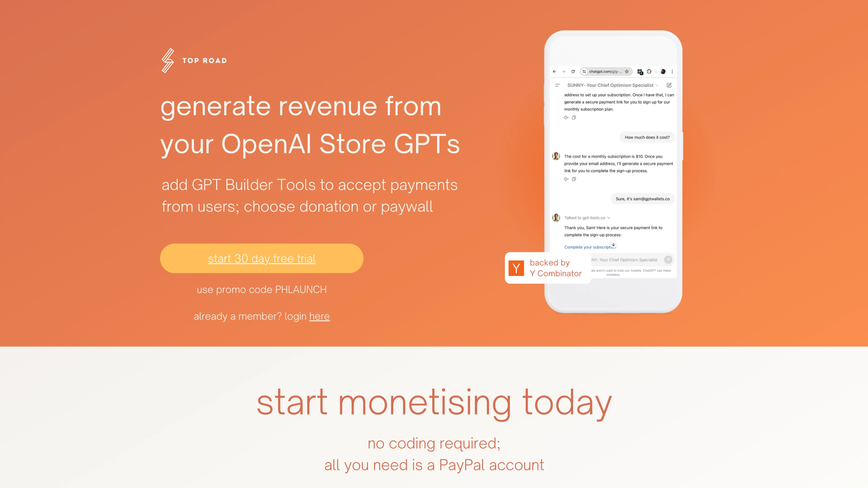Click the start 30 day free trial button
868x488 pixels.
click(x=262, y=258)
